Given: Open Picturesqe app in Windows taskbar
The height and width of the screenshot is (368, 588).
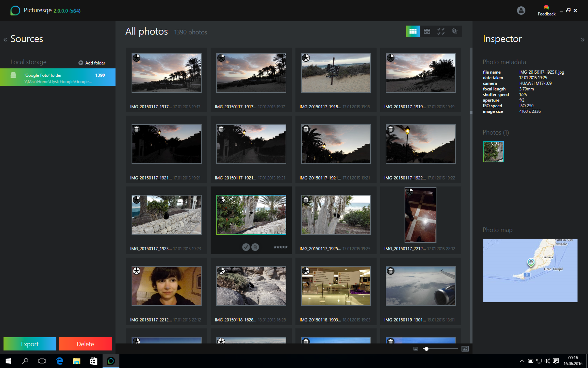Looking at the screenshot, I should coord(111,361).
